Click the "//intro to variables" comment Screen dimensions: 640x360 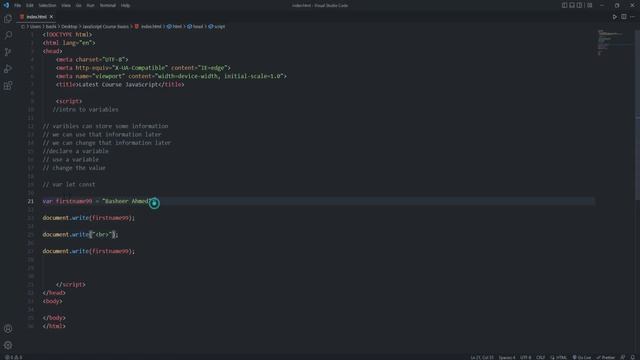[x=85, y=109]
